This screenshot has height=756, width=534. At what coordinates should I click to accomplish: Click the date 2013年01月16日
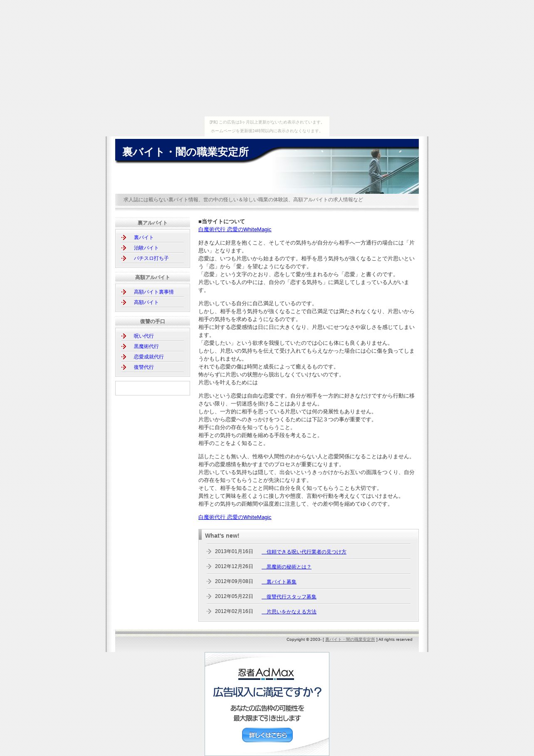click(x=234, y=551)
